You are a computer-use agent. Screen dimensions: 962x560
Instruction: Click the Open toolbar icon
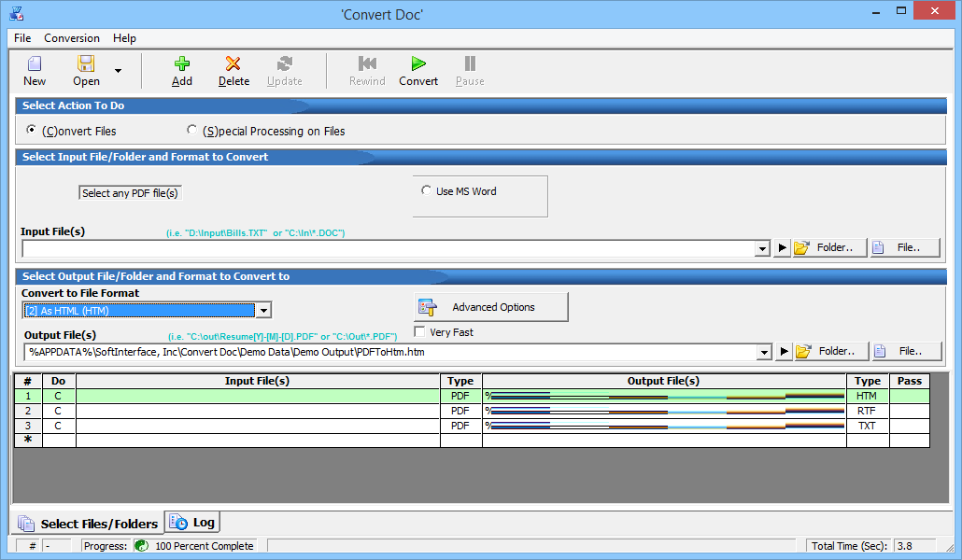(x=86, y=63)
